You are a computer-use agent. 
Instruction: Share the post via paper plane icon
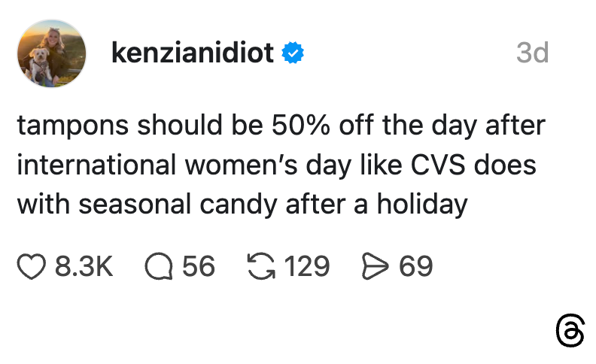tap(375, 266)
